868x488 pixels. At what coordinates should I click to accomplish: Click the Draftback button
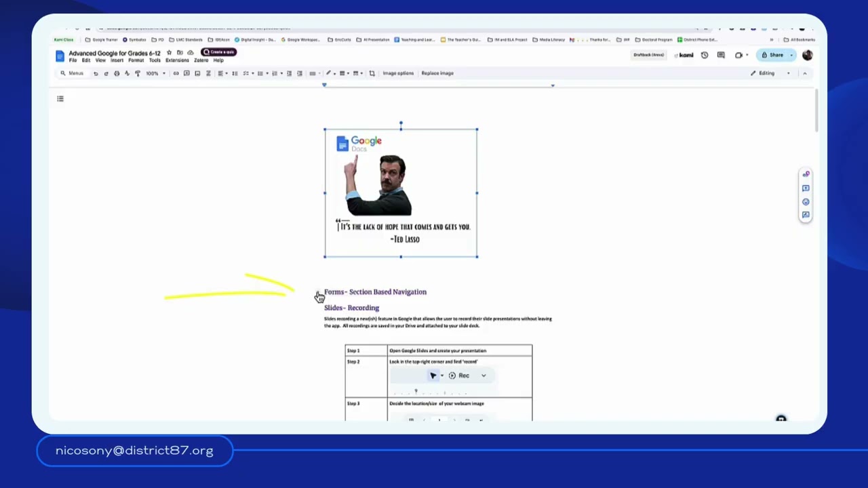point(649,55)
